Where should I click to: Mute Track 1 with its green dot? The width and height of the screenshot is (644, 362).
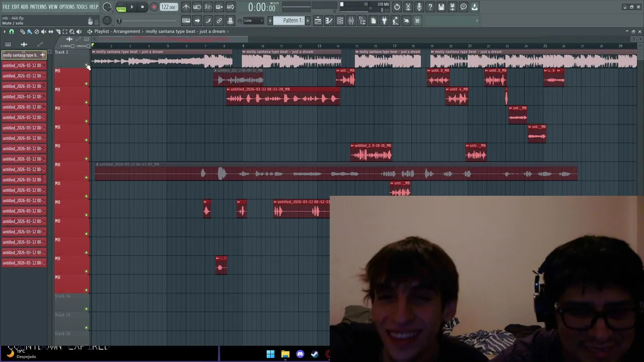(x=87, y=65)
